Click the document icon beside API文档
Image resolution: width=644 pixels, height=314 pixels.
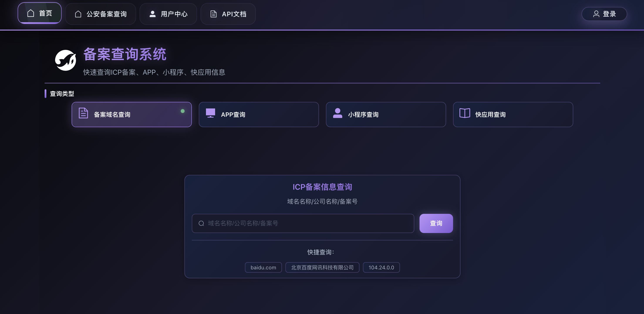point(214,14)
